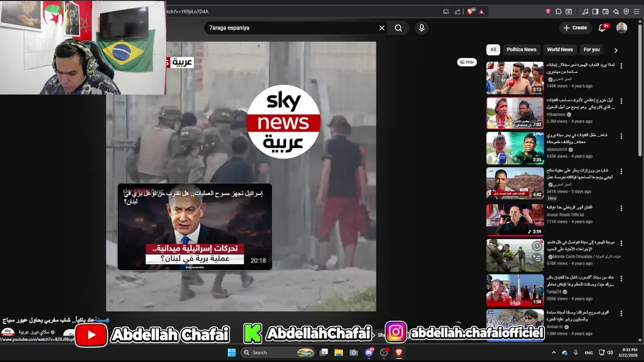Image resolution: width=644 pixels, height=362 pixels.
Task: Add Monte Carlo video to queue
Action: pyautogui.click(x=537, y=258)
